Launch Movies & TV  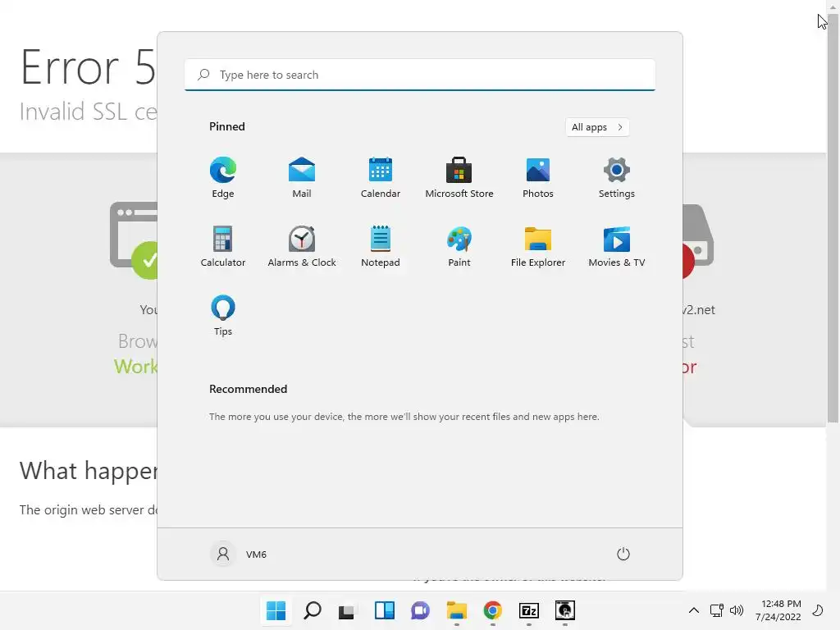point(617,246)
